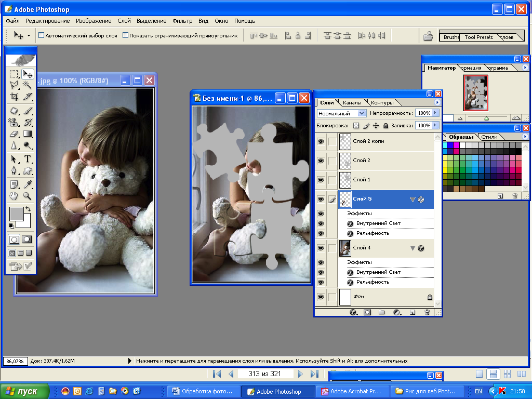Screen dimensions: 532x399
Task: Click the Navigator zoom slider handle
Action: coord(486,118)
